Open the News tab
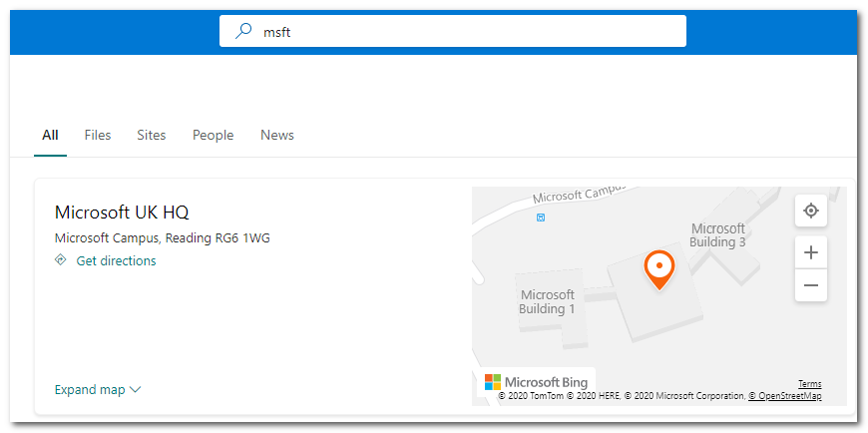 pyautogui.click(x=277, y=135)
